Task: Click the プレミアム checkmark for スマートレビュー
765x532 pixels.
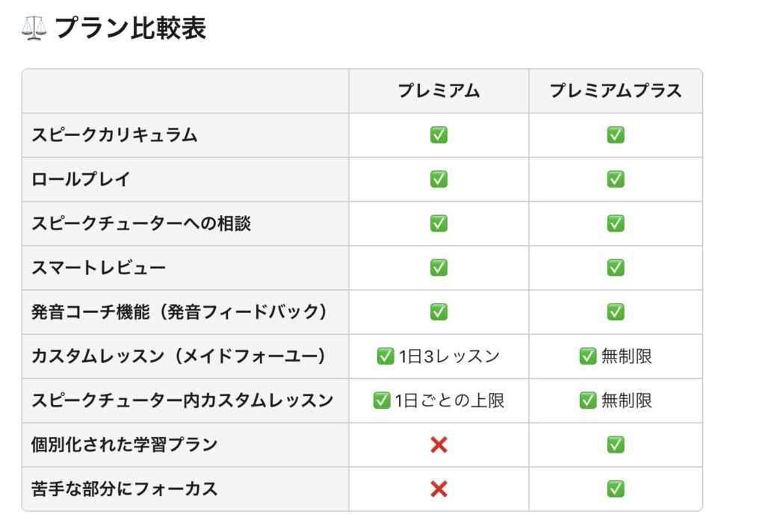Action: click(x=439, y=267)
